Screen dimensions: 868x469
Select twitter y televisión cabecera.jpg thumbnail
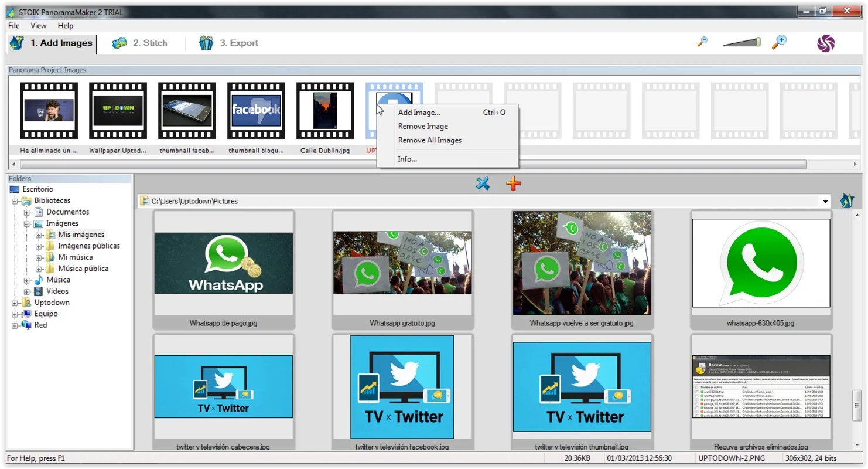pos(223,392)
